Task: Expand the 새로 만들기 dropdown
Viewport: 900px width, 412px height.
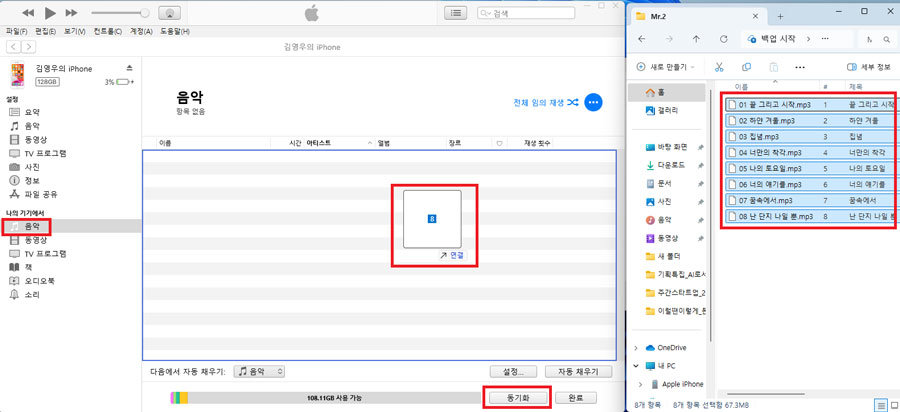Action: pos(664,67)
